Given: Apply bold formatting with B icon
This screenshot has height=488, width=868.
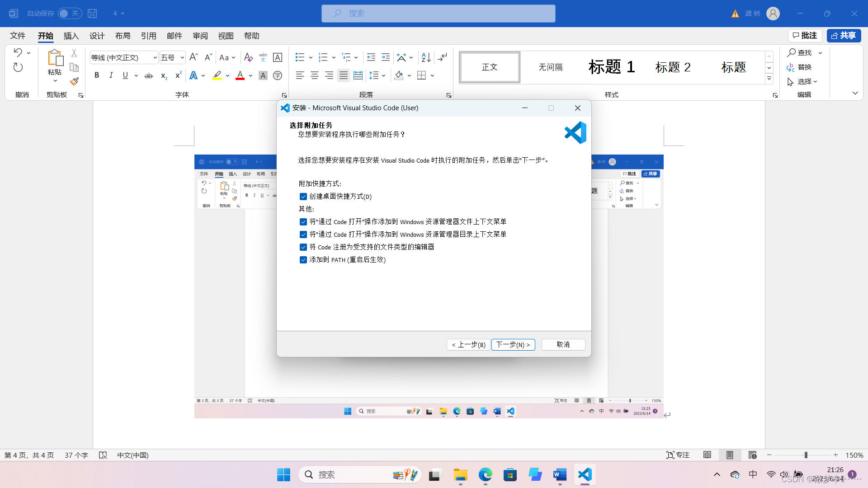Looking at the screenshot, I should [x=96, y=75].
